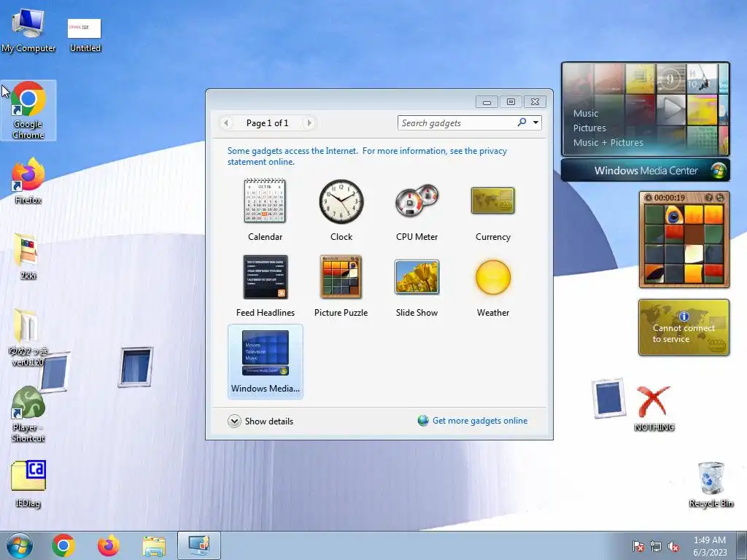747x560 pixels.
Task: Open Chrome from the taskbar
Action: point(63,545)
